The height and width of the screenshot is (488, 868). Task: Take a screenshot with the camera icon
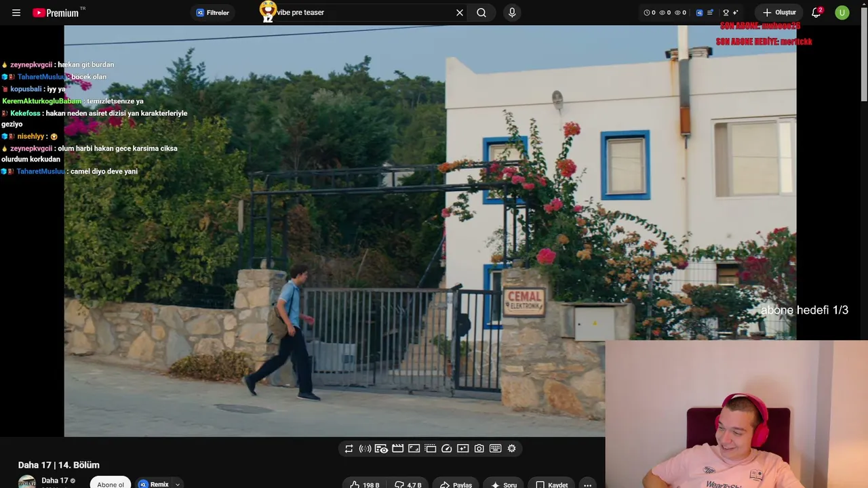(x=479, y=449)
